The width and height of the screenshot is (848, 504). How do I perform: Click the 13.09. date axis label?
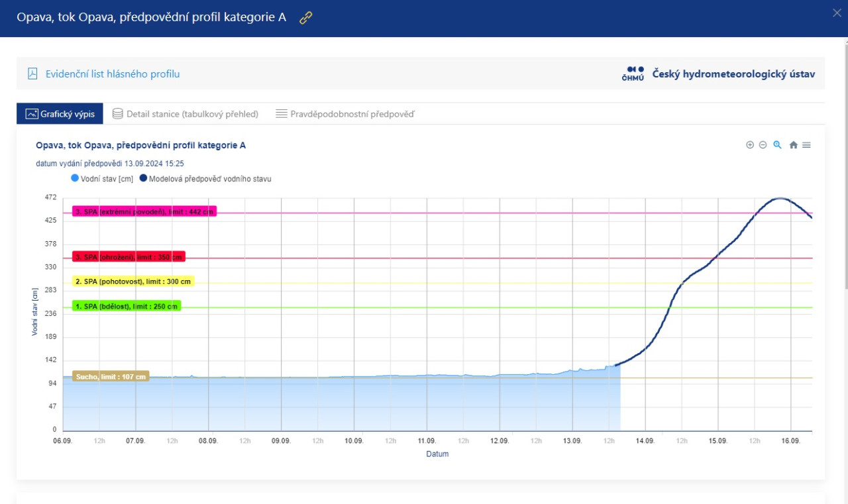(572, 441)
